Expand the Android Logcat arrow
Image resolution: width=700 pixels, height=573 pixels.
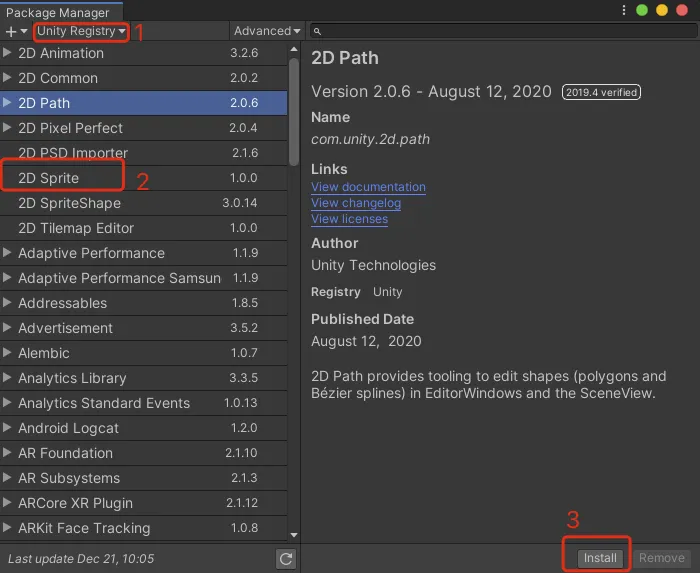pos(7,428)
